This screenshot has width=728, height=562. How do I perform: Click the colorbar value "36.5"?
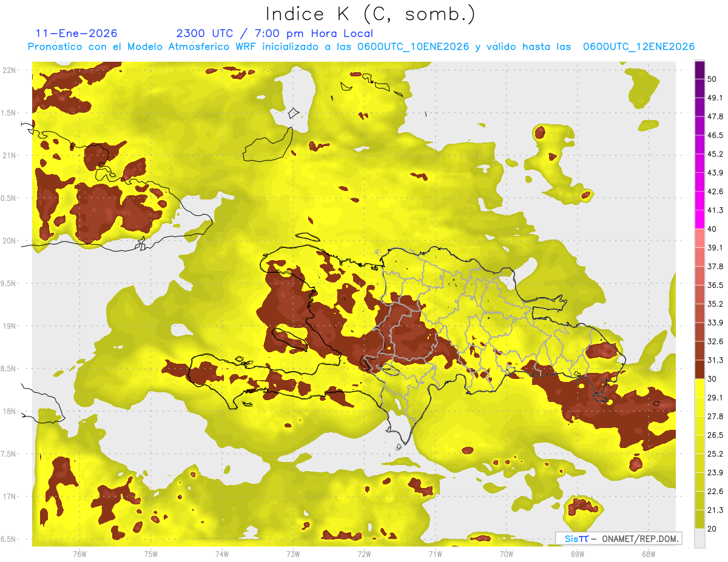click(x=715, y=285)
